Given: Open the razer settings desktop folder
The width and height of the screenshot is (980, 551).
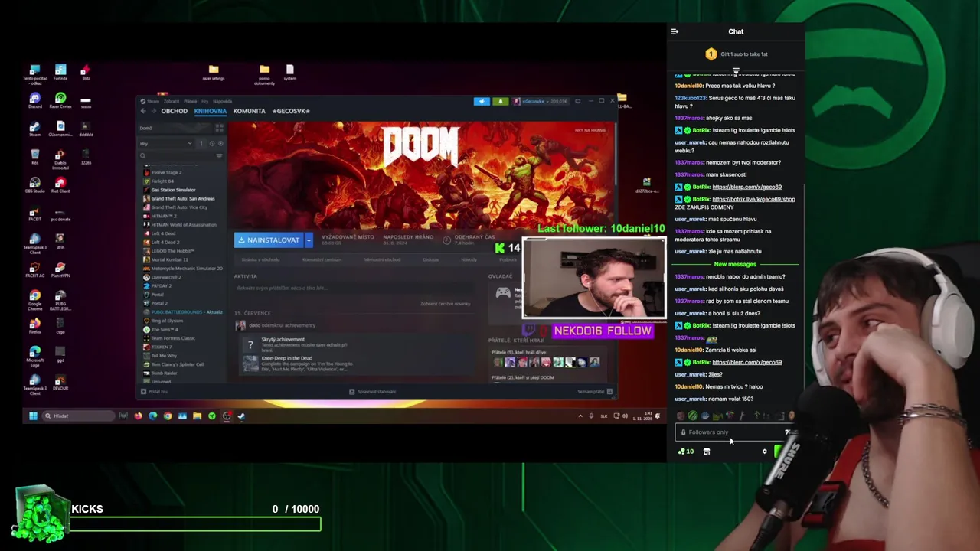Looking at the screenshot, I should tap(214, 73).
